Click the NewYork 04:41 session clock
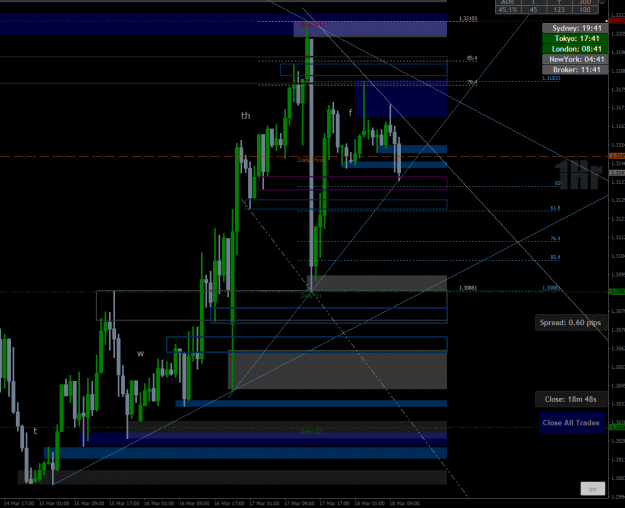625x508 pixels. (x=575, y=59)
